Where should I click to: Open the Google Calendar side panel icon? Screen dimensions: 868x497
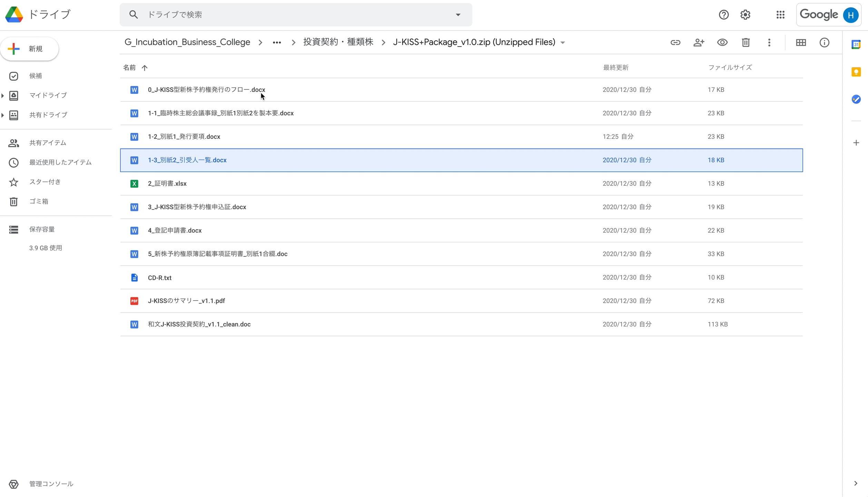856,45
